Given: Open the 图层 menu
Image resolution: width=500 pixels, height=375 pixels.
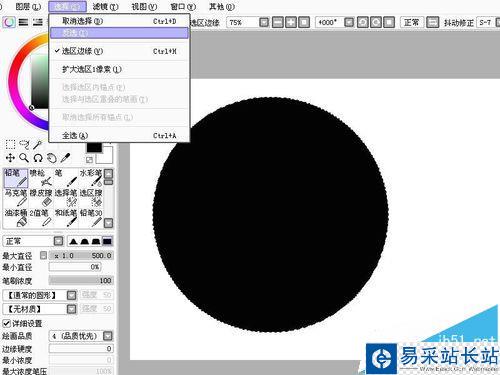Looking at the screenshot, I should [x=28, y=6].
